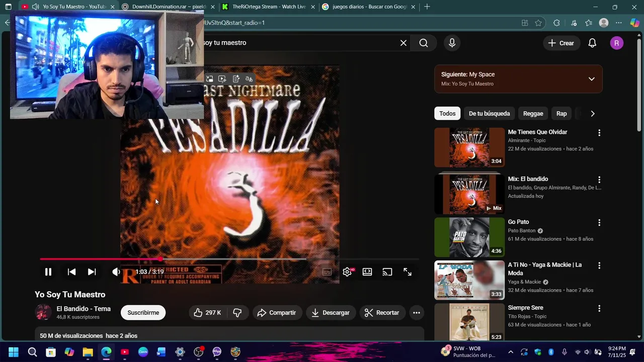Click the Descargar download button
Screen dimensions: 644x362
331,313
